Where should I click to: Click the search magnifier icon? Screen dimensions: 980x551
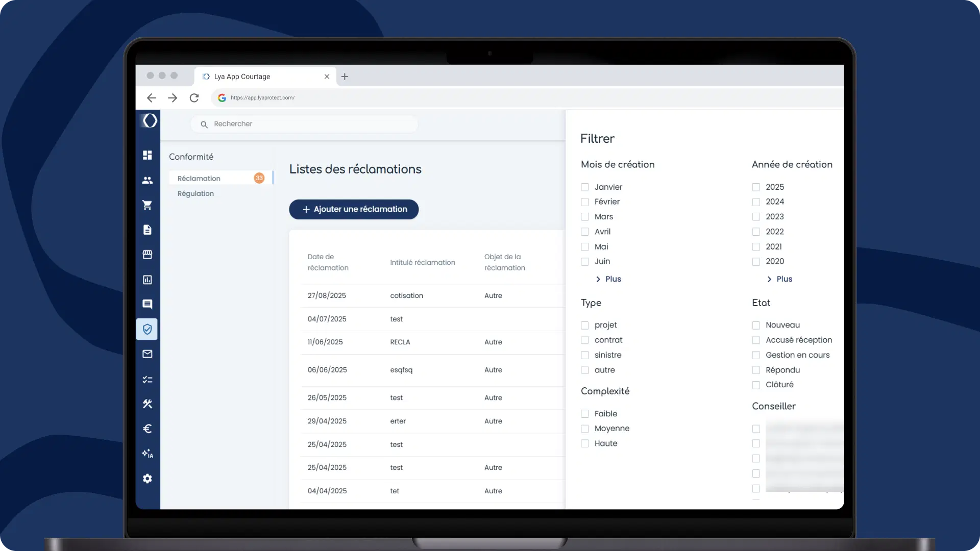(x=204, y=124)
